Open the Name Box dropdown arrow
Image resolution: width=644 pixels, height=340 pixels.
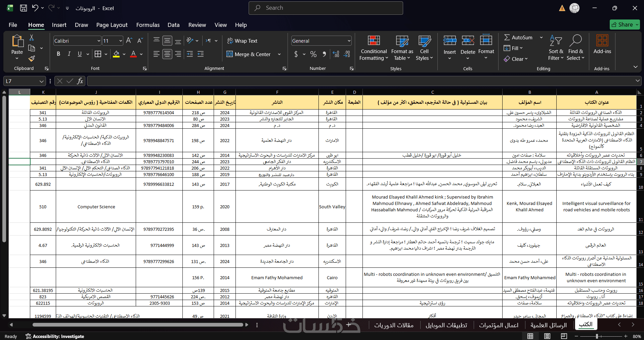point(41,81)
